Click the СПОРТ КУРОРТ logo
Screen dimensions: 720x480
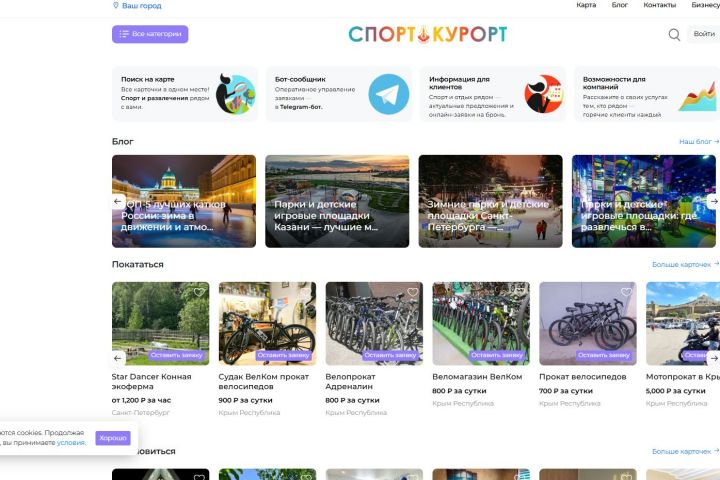(428, 34)
